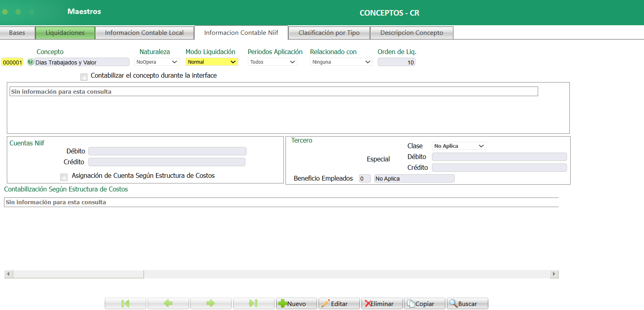Go to the next record arrow
Viewport: 644px width, 310px height.
tap(211, 304)
